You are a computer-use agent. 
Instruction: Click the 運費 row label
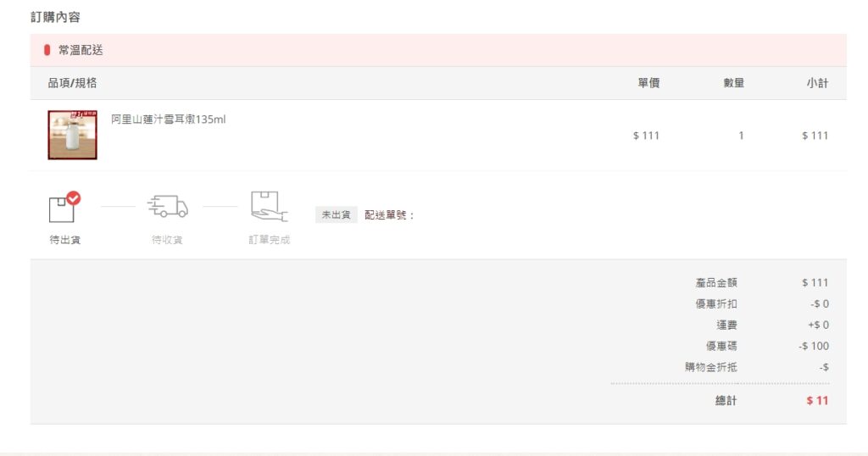click(x=726, y=325)
